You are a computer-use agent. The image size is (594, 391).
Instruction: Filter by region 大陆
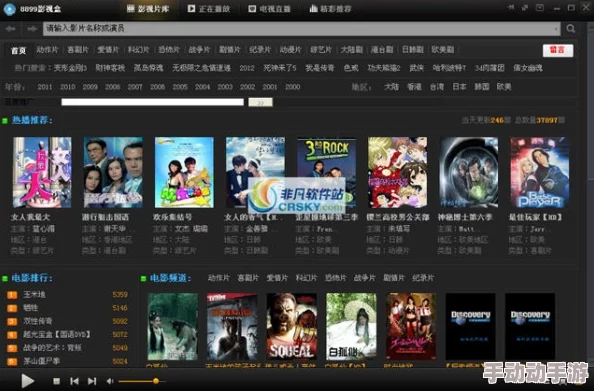(391, 87)
